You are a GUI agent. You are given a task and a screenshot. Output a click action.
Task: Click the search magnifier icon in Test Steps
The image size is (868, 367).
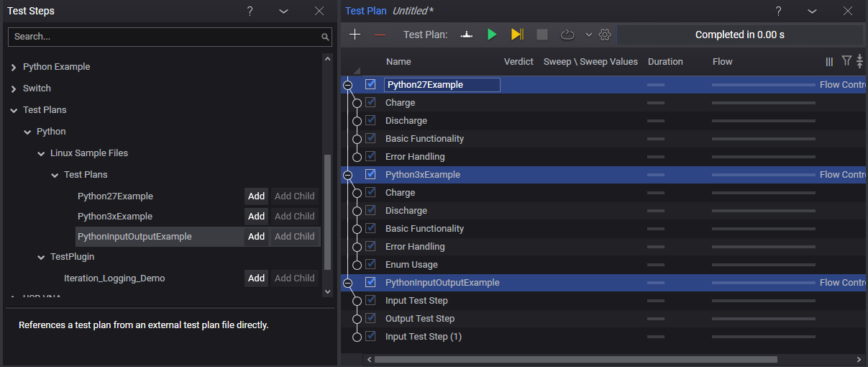tap(325, 37)
